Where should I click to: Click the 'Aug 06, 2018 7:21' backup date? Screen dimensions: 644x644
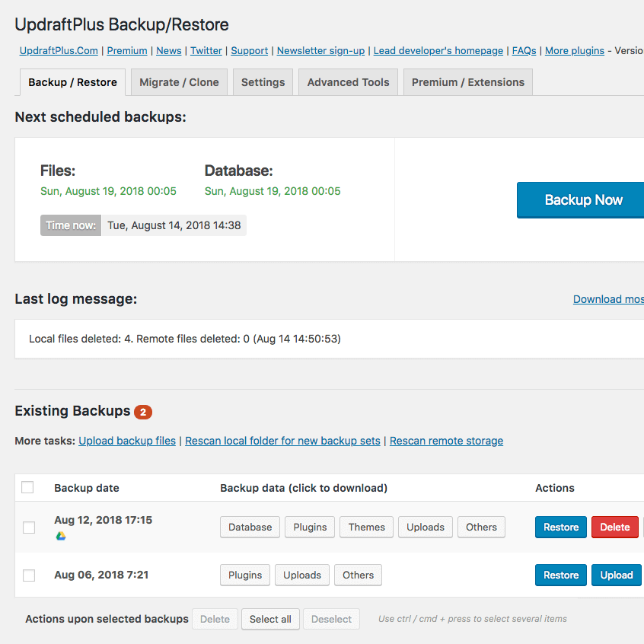[x=101, y=575]
